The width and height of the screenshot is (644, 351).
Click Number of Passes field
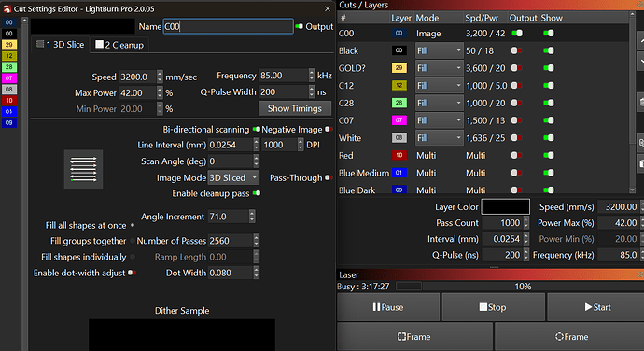click(x=233, y=241)
